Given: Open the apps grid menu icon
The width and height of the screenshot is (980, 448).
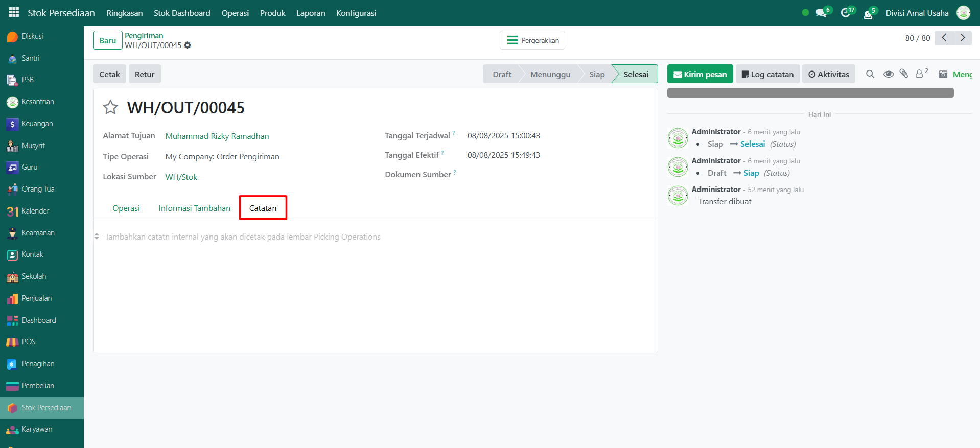Looking at the screenshot, I should point(14,12).
